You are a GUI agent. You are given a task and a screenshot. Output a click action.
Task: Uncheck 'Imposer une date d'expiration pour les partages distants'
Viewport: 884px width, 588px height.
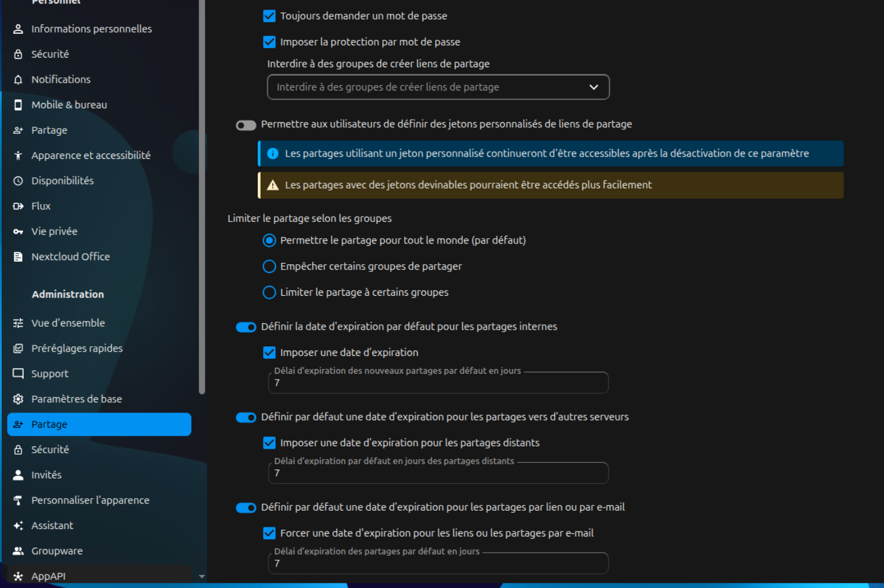click(270, 443)
